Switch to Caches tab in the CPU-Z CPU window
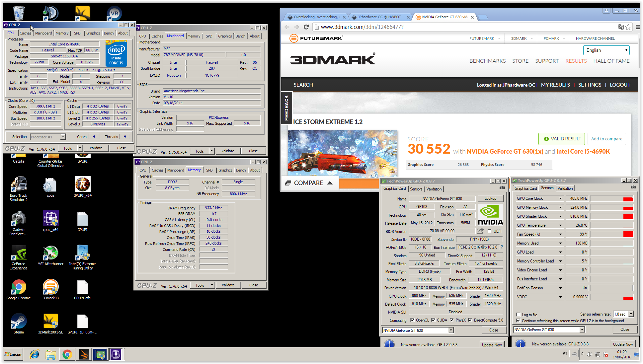This screenshot has width=643, height=364. tap(25, 33)
